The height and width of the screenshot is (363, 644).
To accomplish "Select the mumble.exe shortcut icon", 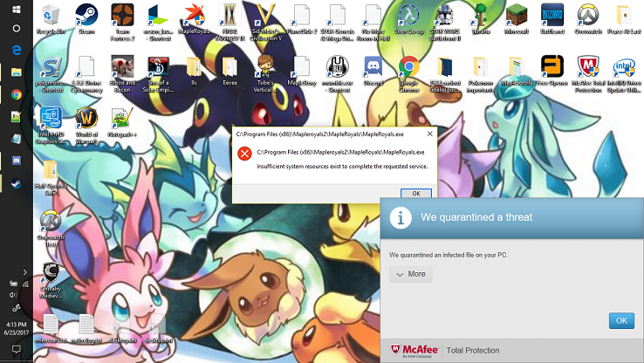I will [338, 74].
